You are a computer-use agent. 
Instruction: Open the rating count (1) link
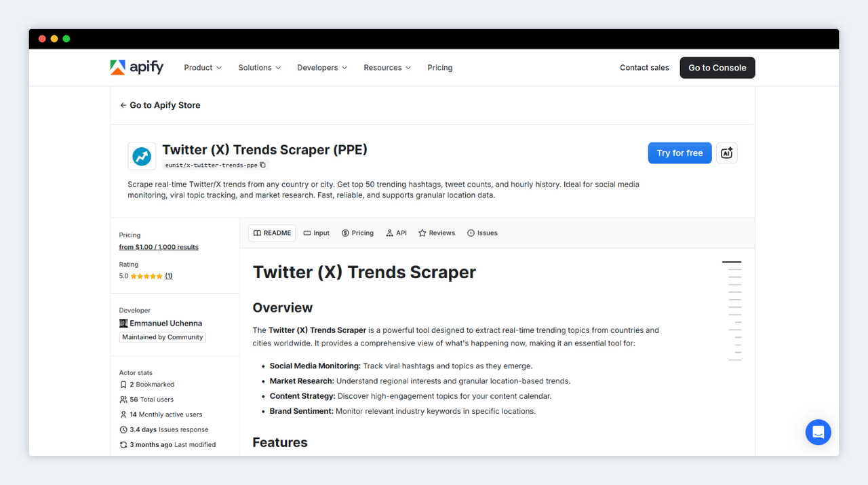[x=169, y=276]
